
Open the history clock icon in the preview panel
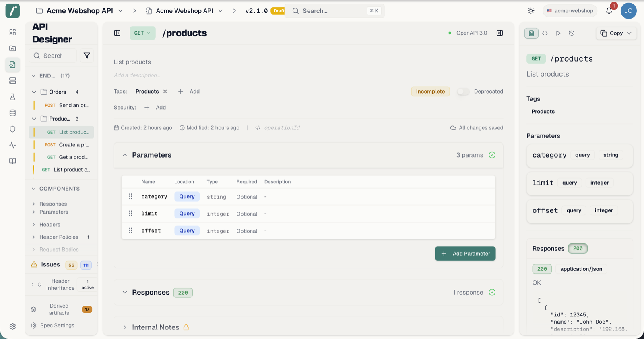coord(572,33)
